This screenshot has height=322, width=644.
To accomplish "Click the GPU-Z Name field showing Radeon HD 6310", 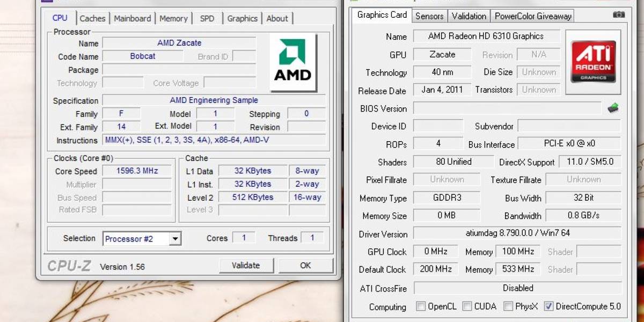I will click(487, 36).
